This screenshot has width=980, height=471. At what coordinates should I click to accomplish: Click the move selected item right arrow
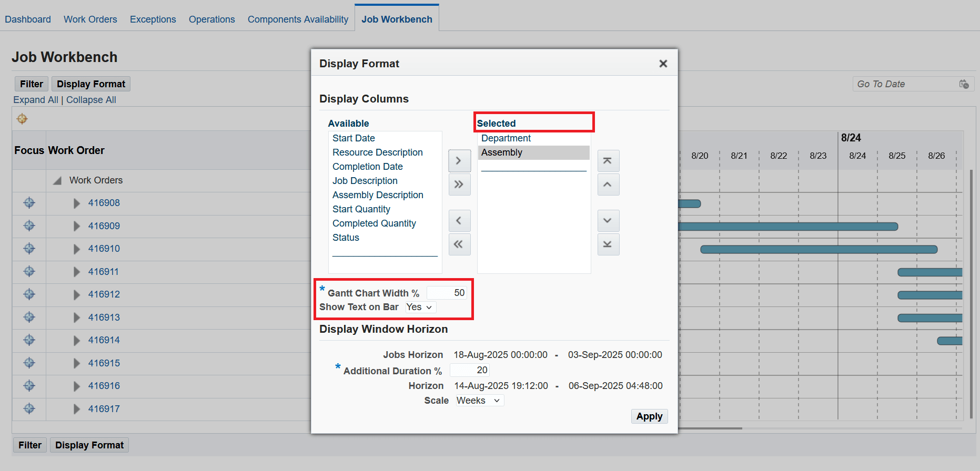coord(459,161)
